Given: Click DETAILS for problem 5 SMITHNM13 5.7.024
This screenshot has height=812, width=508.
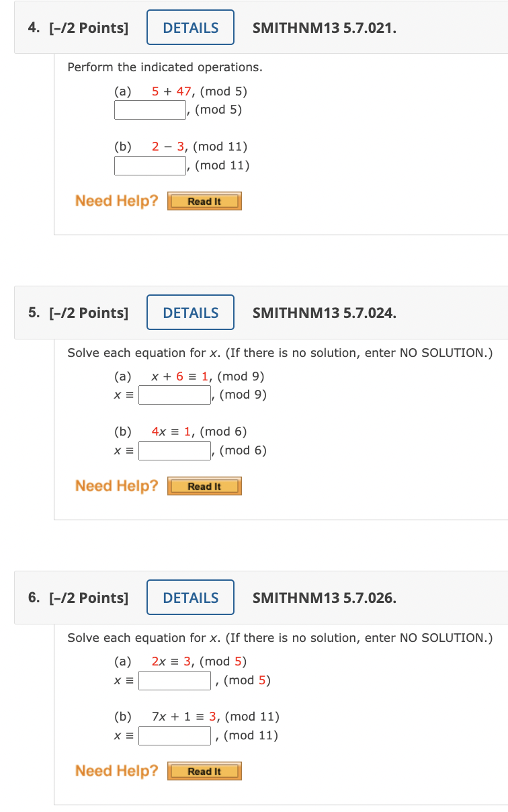Looking at the screenshot, I should [x=190, y=312].
